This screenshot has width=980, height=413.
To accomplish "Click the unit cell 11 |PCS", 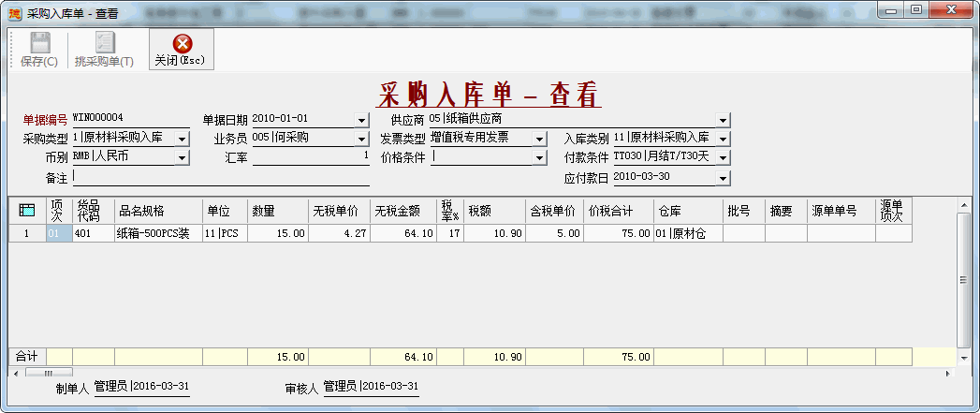I will point(225,233).
